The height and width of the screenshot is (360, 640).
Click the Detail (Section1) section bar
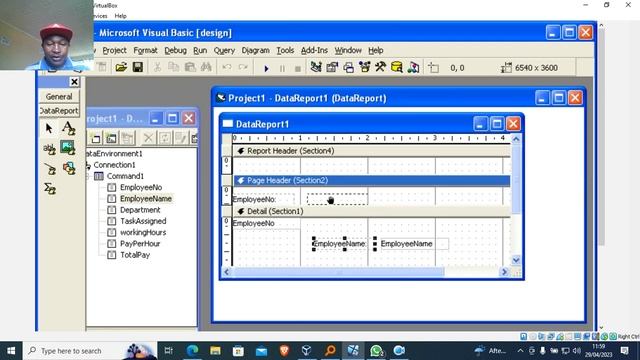click(x=371, y=211)
